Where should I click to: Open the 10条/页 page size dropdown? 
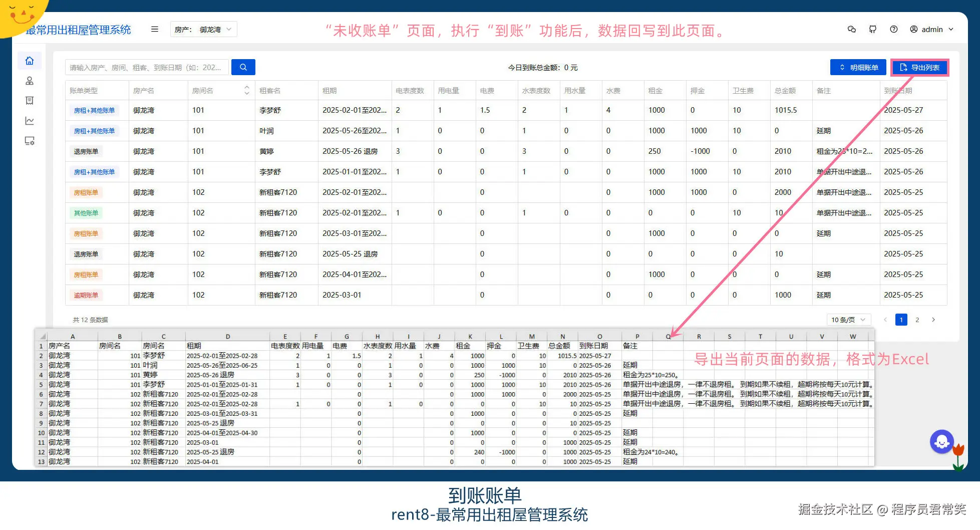pos(848,319)
